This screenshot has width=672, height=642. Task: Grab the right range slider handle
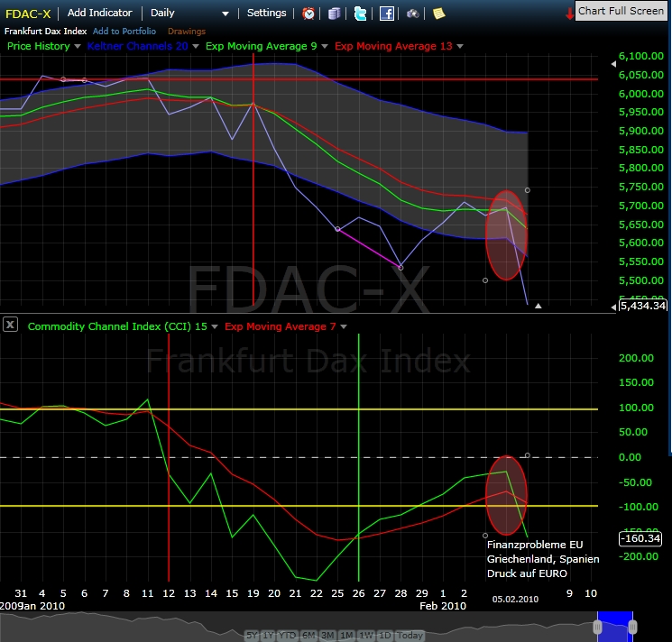[632, 628]
